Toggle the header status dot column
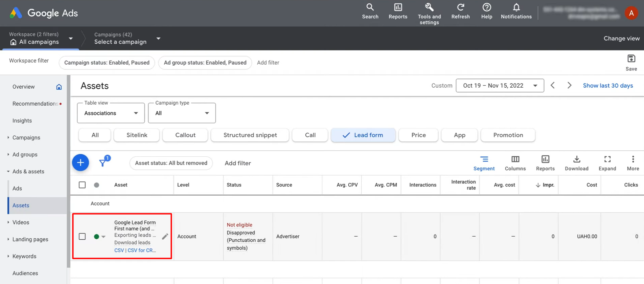 point(96,185)
